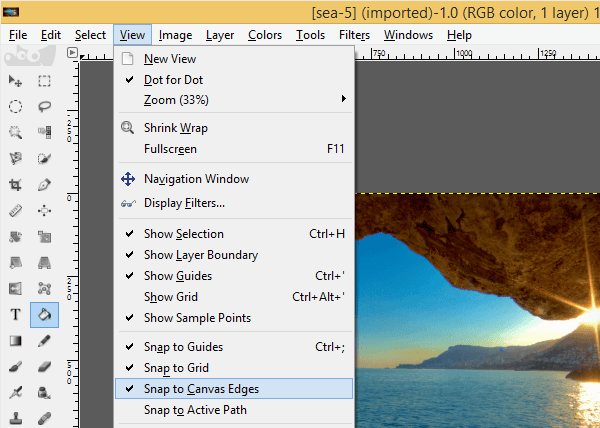Select the Shear tool
The image size is (600, 428).
coord(15,263)
